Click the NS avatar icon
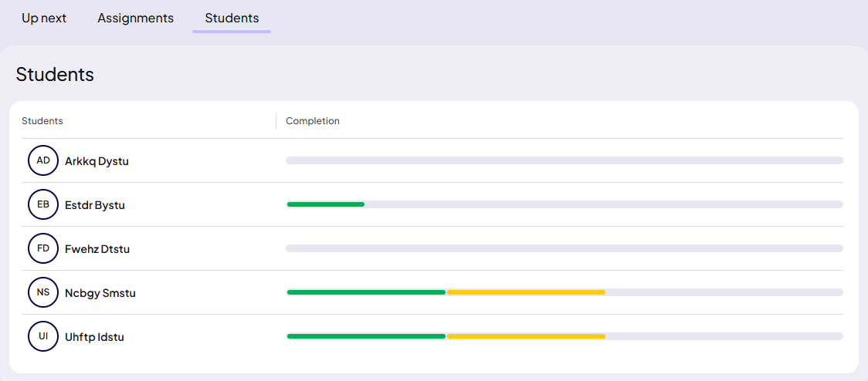 43,292
